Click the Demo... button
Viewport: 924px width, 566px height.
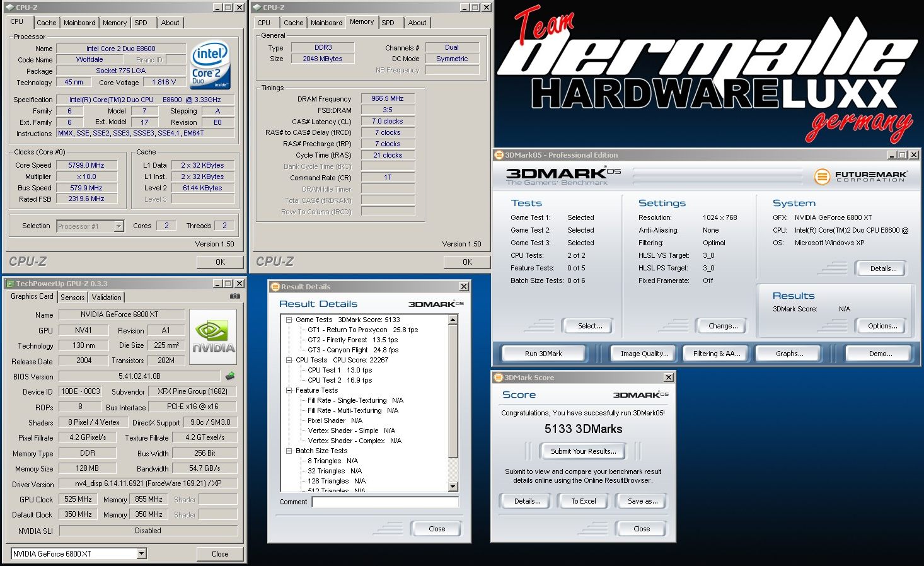(x=881, y=354)
